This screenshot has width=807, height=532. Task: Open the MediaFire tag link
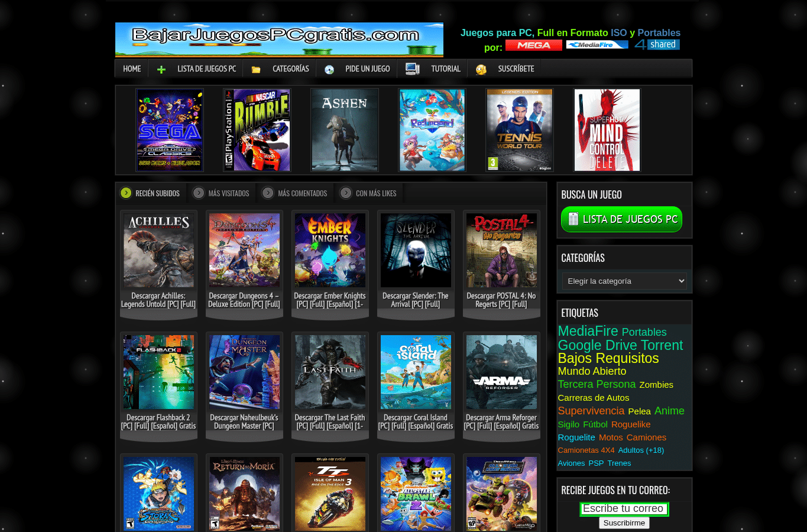coord(588,331)
